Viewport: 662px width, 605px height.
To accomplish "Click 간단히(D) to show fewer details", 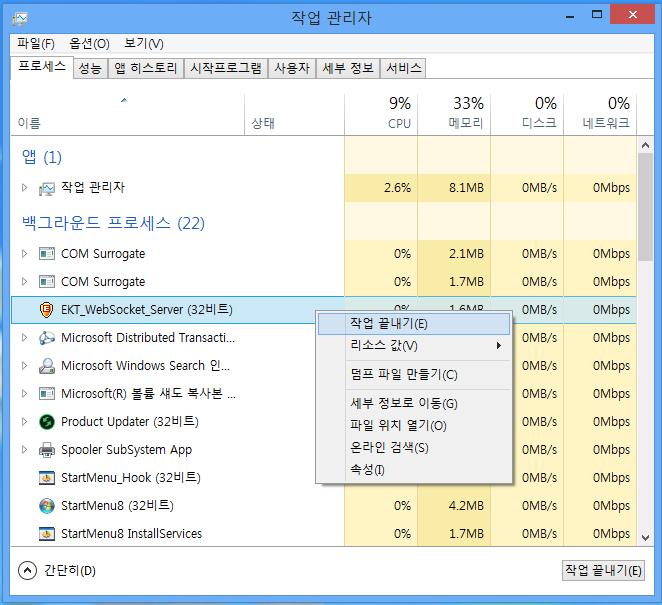I will (58, 571).
